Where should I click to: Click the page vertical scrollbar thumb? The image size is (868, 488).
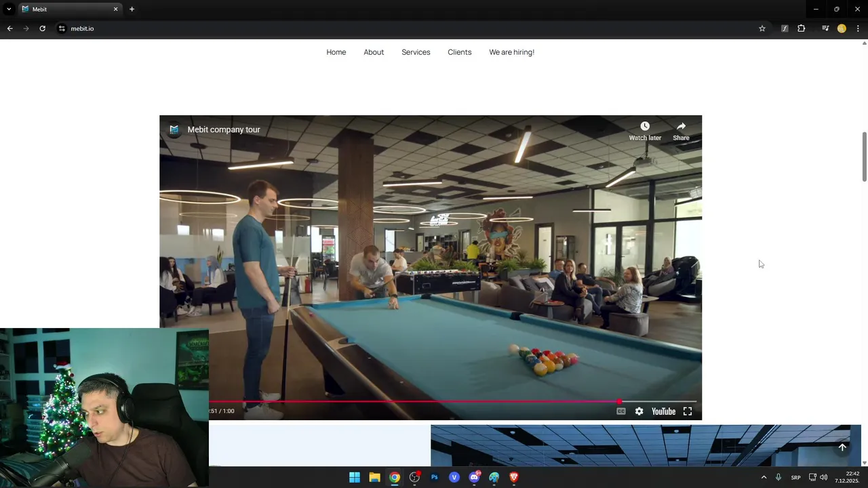[864, 157]
